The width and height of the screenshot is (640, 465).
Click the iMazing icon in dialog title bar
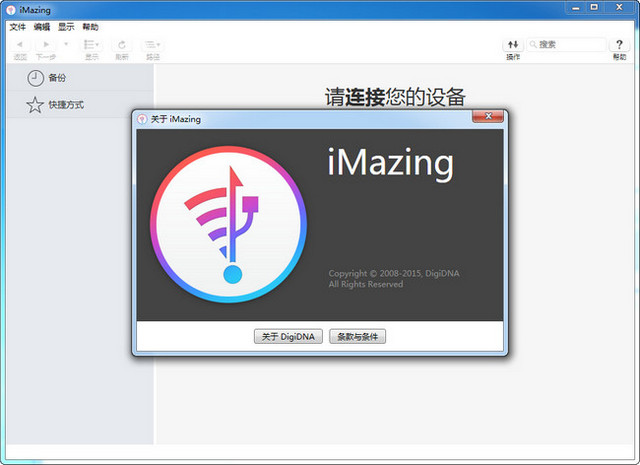(x=142, y=119)
